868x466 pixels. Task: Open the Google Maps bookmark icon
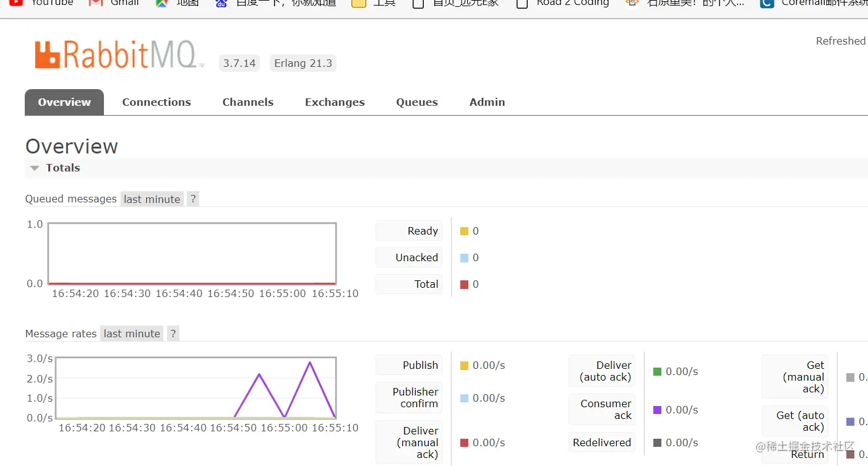pyautogui.click(x=161, y=3)
